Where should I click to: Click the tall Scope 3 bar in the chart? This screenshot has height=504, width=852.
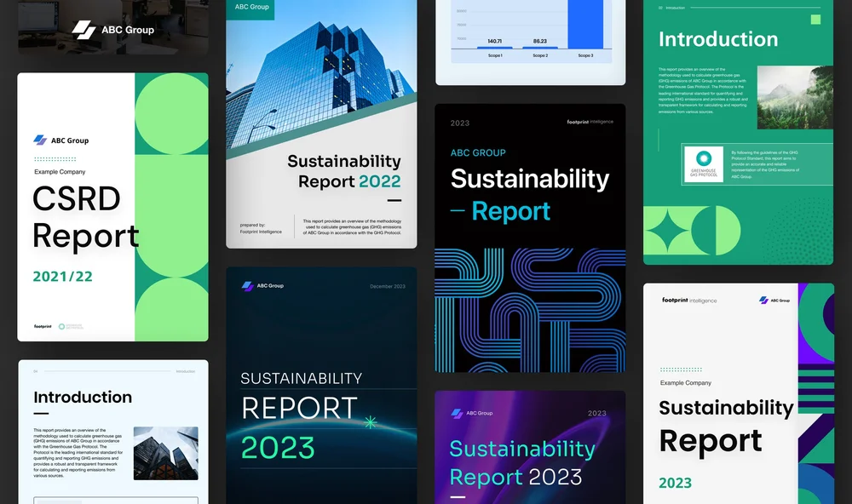coord(584,26)
